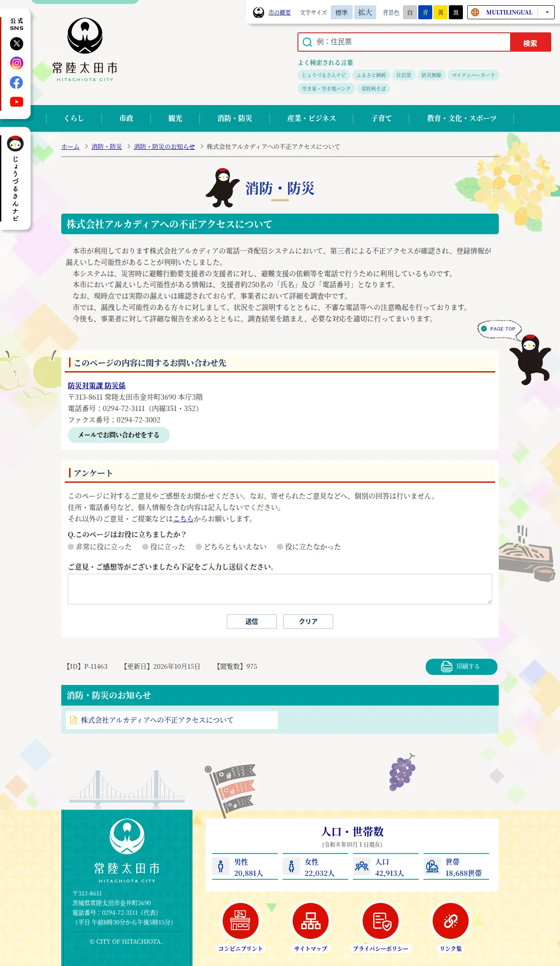Viewport: 560px width, 966px height.
Task: Select 役に立たなかった radio option
Action: coord(280,547)
